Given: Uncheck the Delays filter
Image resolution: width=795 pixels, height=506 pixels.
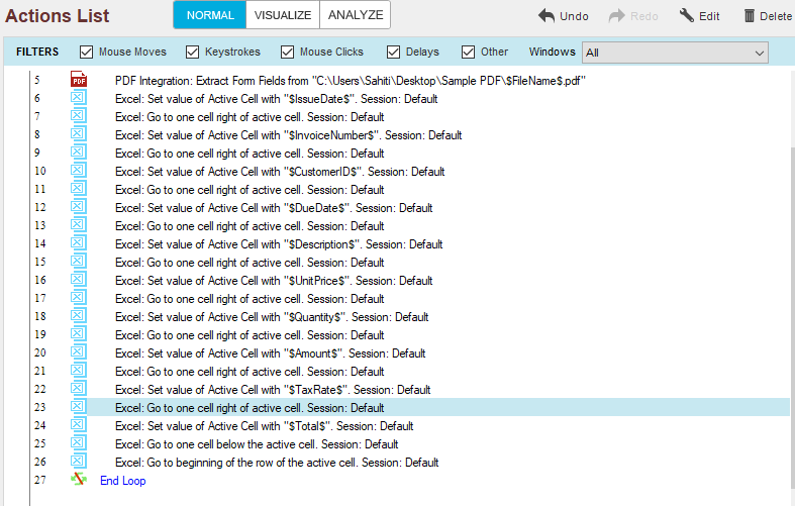Looking at the screenshot, I should 393,52.
